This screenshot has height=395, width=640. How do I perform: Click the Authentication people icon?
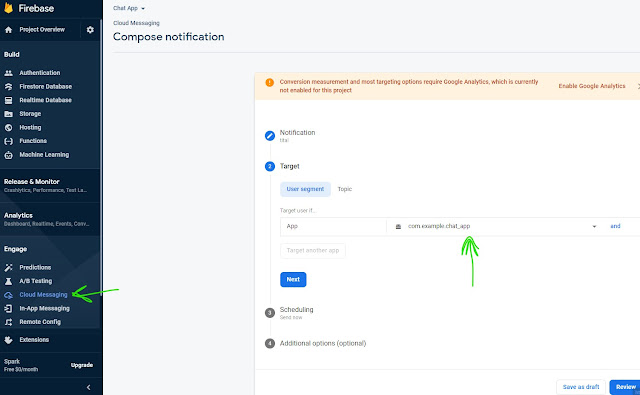(8, 73)
